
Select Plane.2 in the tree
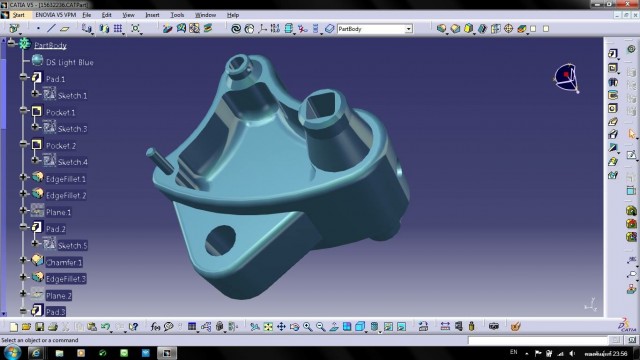pyautogui.click(x=59, y=296)
